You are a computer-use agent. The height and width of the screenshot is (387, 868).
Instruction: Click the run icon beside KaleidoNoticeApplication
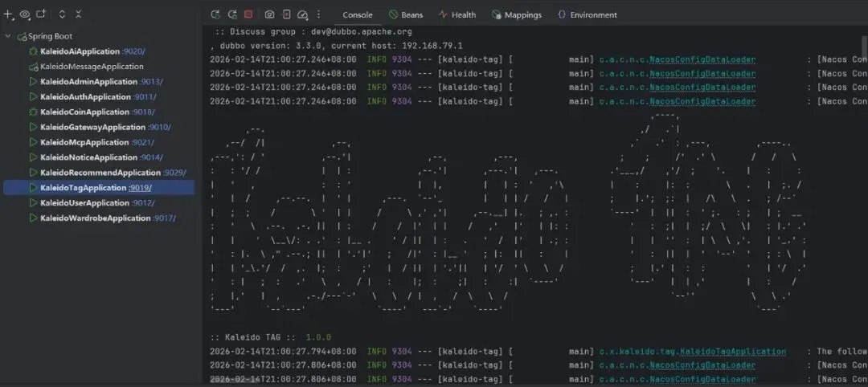pos(33,157)
